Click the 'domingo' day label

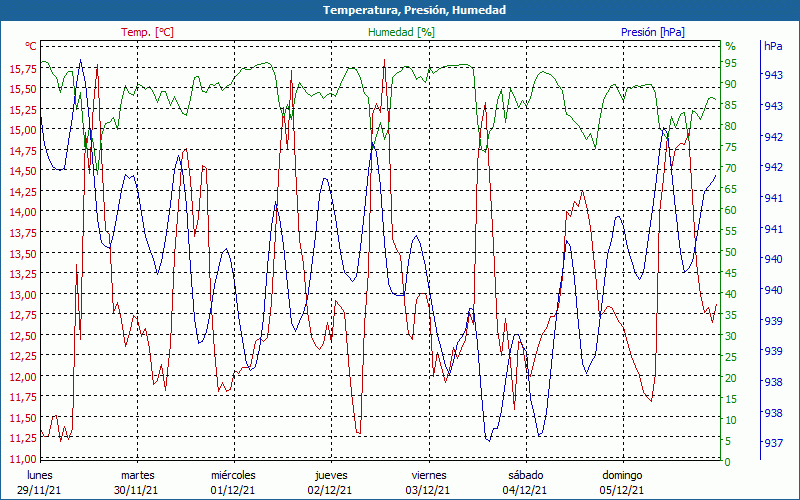pos(622,476)
